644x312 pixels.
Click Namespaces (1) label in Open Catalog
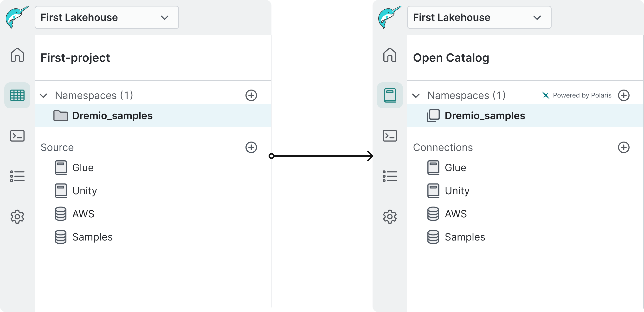(466, 96)
